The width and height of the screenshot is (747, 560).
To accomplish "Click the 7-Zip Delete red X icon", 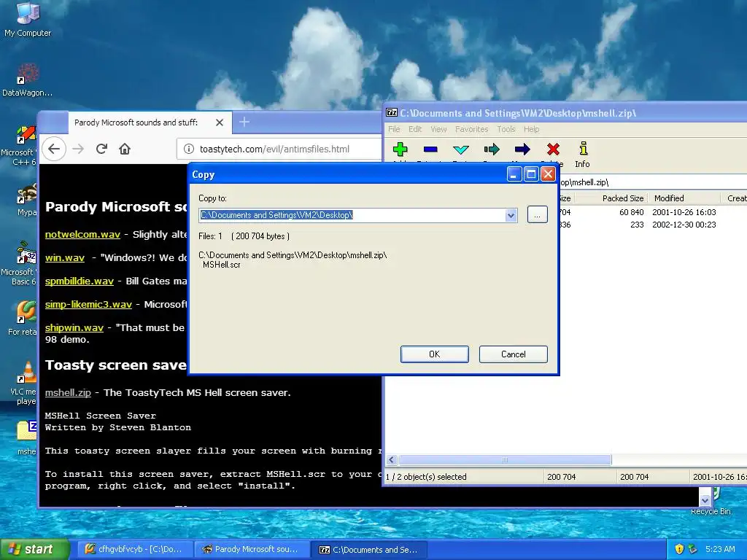I will coord(553,149).
